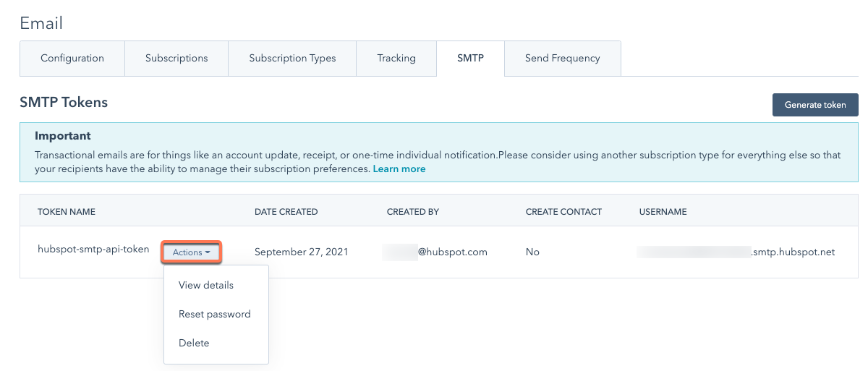Viewport: 868px width, 371px height.
Task: Click the SMTP Tokens heading
Action: click(64, 103)
